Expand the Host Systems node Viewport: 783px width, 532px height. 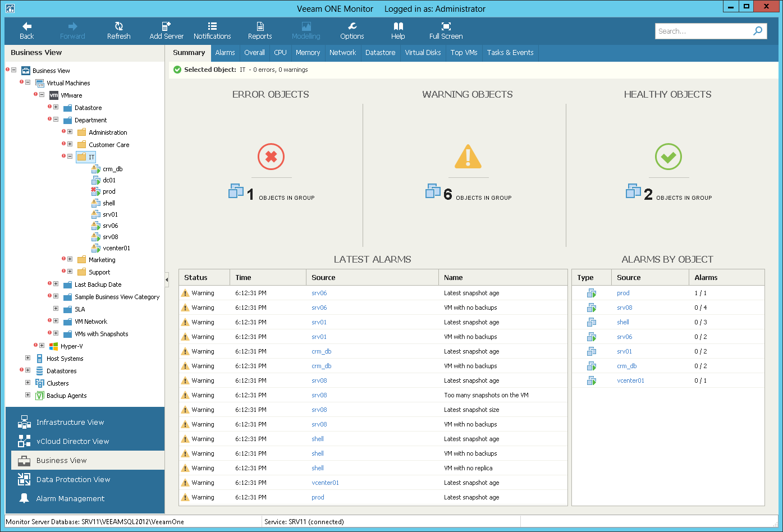tap(28, 358)
